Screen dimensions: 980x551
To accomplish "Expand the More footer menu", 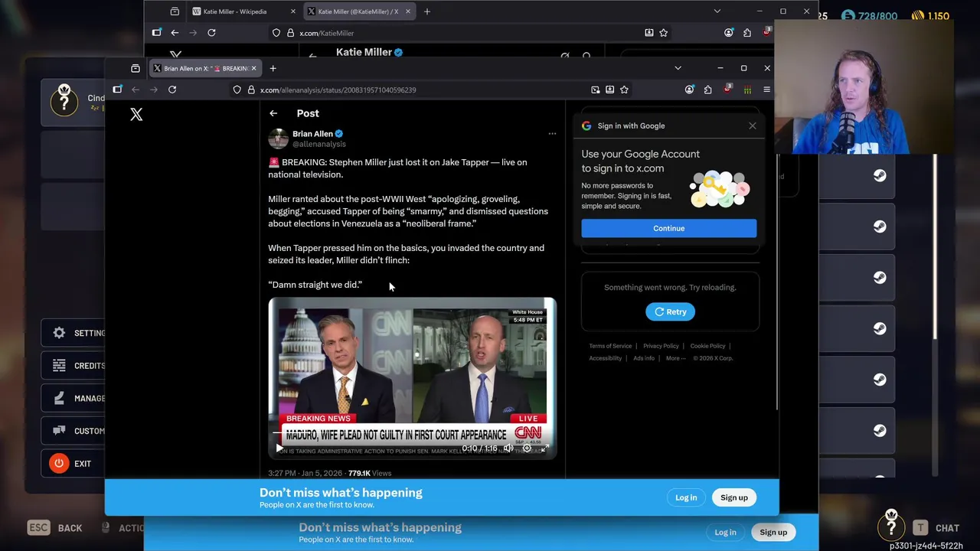I will pos(675,358).
